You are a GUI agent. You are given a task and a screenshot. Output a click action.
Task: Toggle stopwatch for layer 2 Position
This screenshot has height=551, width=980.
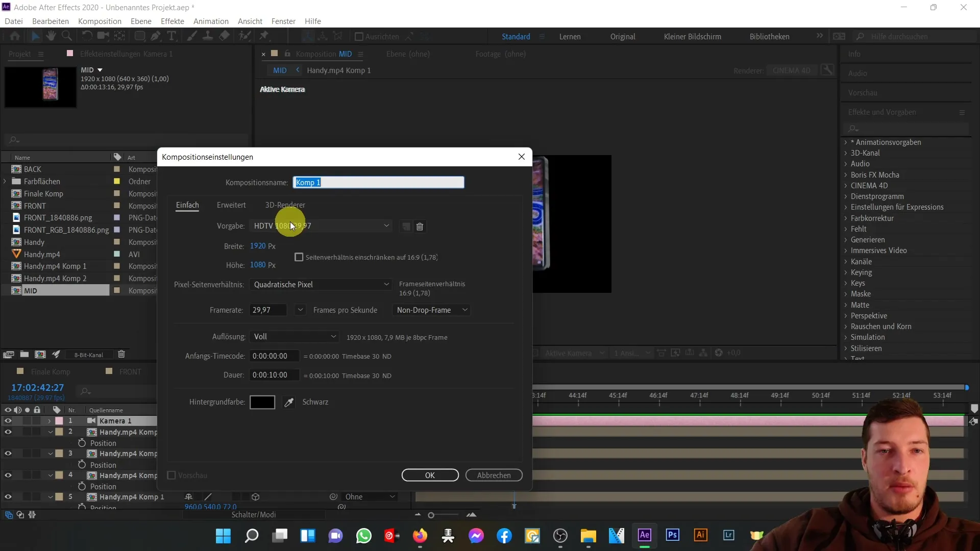point(82,443)
